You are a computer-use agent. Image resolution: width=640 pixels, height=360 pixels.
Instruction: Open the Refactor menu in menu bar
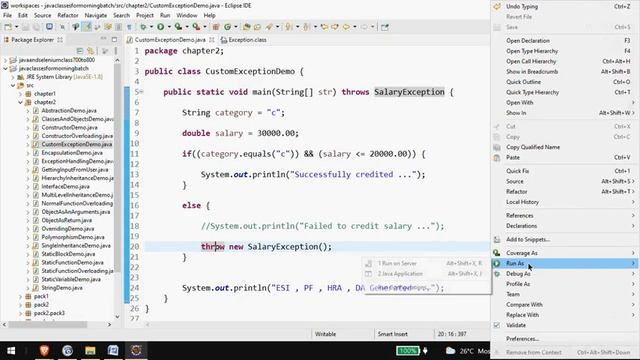point(68,16)
